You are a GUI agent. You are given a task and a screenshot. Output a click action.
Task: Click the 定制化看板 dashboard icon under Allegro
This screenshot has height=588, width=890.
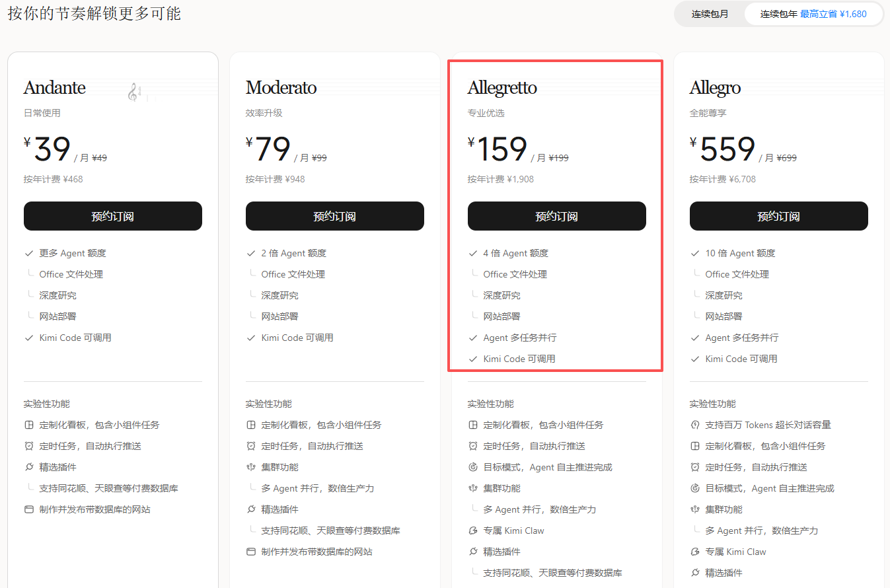pyautogui.click(x=695, y=446)
